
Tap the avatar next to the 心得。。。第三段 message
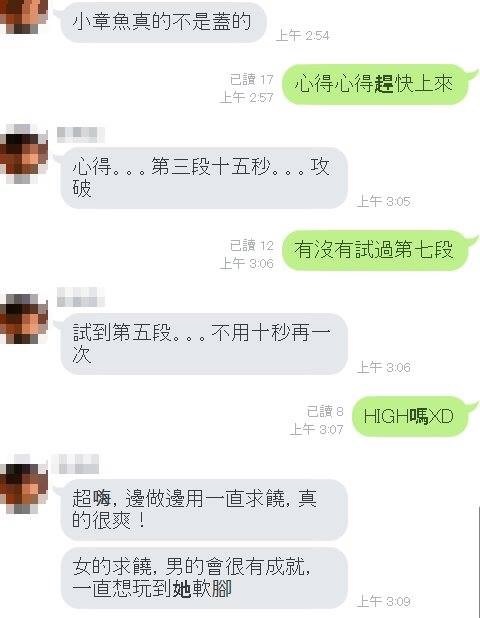click(24, 154)
